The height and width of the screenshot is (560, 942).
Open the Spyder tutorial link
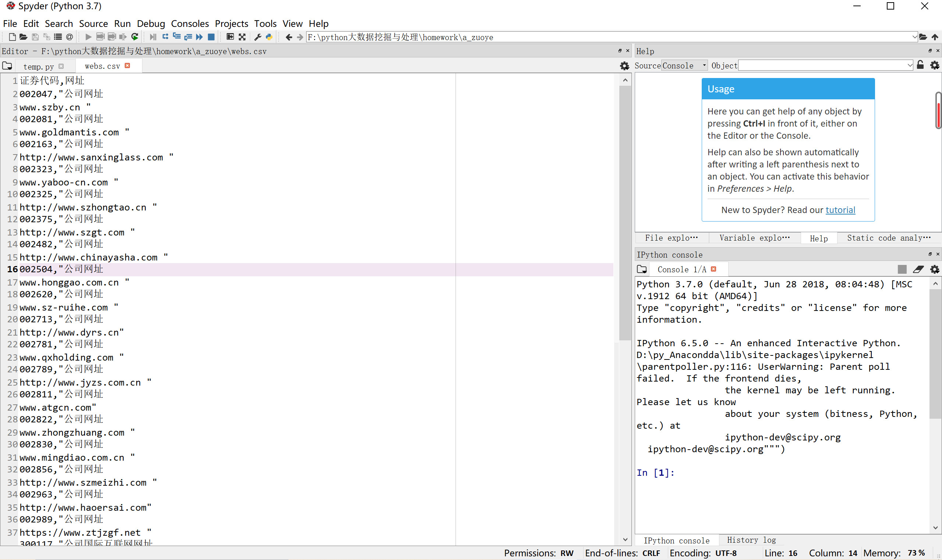pyautogui.click(x=840, y=210)
